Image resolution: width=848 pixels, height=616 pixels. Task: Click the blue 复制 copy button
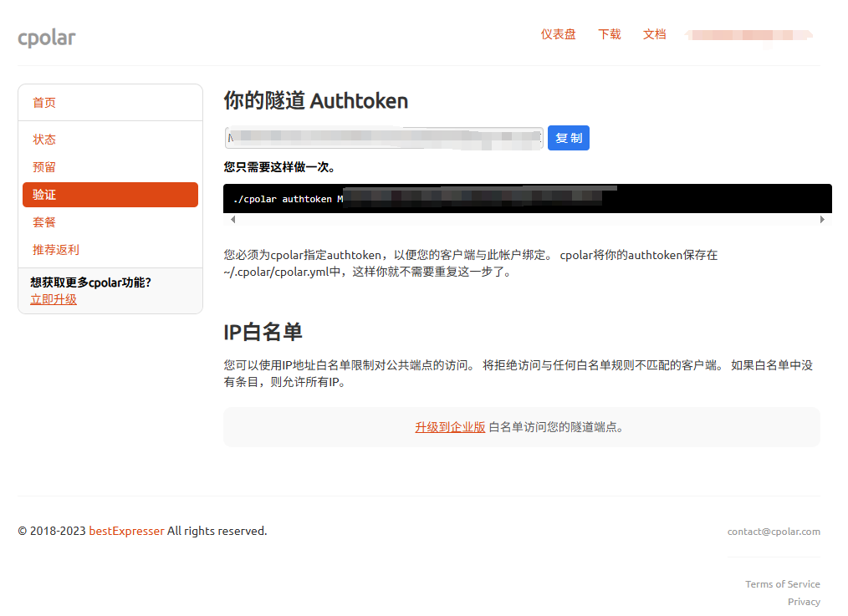[569, 138]
